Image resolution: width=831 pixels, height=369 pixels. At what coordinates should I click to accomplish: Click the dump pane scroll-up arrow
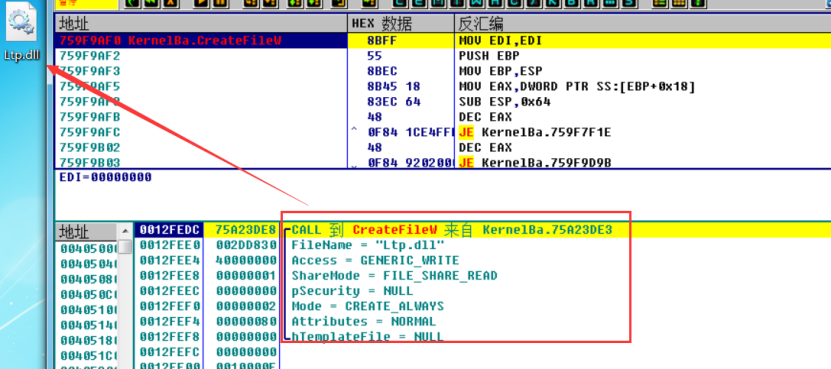point(125,231)
